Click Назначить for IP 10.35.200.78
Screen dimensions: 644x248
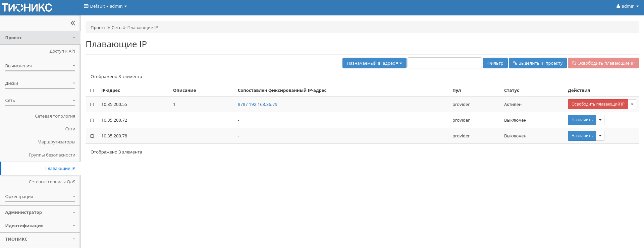(x=582, y=136)
